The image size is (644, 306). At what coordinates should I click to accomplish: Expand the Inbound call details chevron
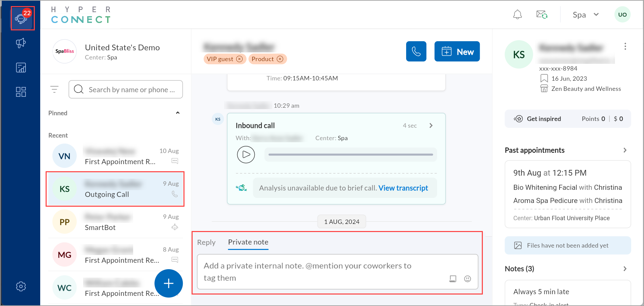click(x=431, y=126)
